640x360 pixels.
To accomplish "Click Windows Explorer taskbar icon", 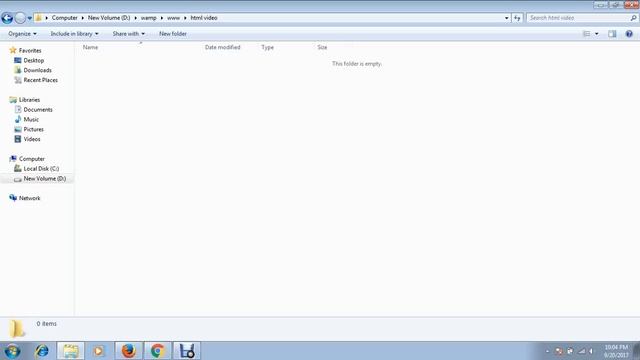I will (x=71, y=351).
